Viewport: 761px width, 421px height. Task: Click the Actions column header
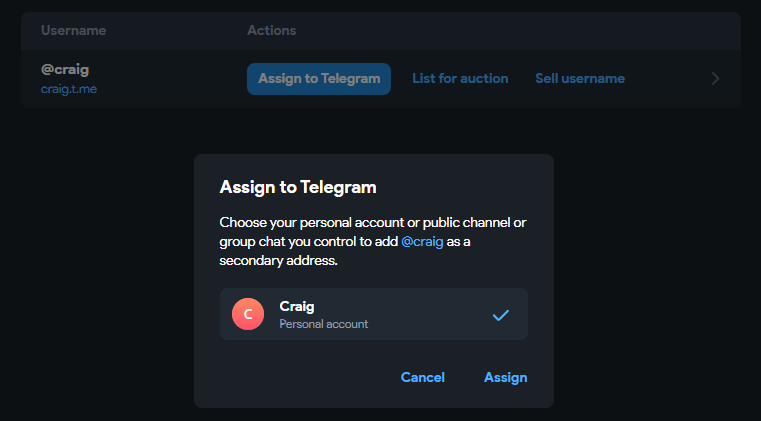click(272, 31)
